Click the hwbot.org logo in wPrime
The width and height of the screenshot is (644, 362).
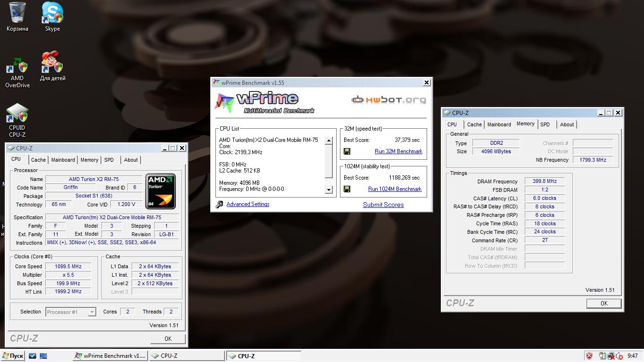(388, 99)
